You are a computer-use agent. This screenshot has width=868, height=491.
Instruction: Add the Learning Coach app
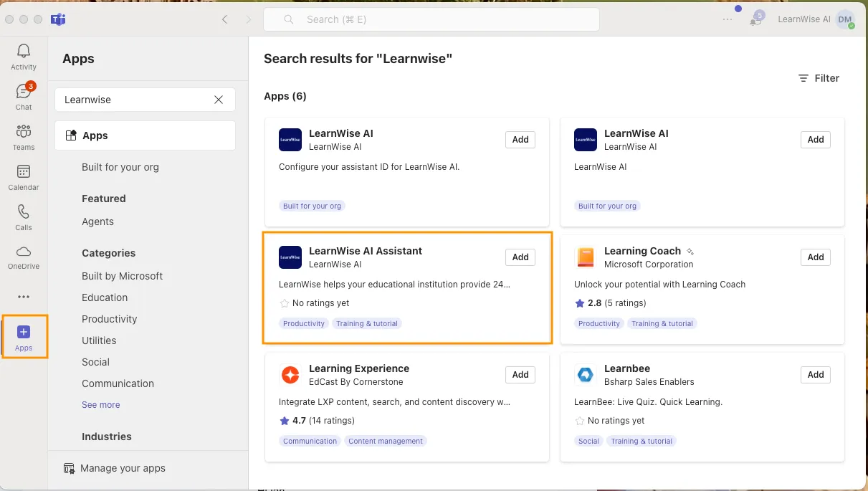click(x=816, y=257)
